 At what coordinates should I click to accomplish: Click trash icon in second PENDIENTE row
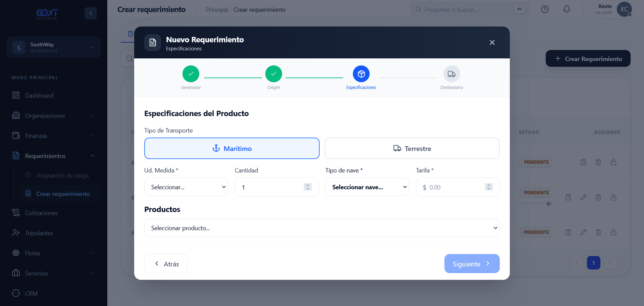click(x=598, y=197)
